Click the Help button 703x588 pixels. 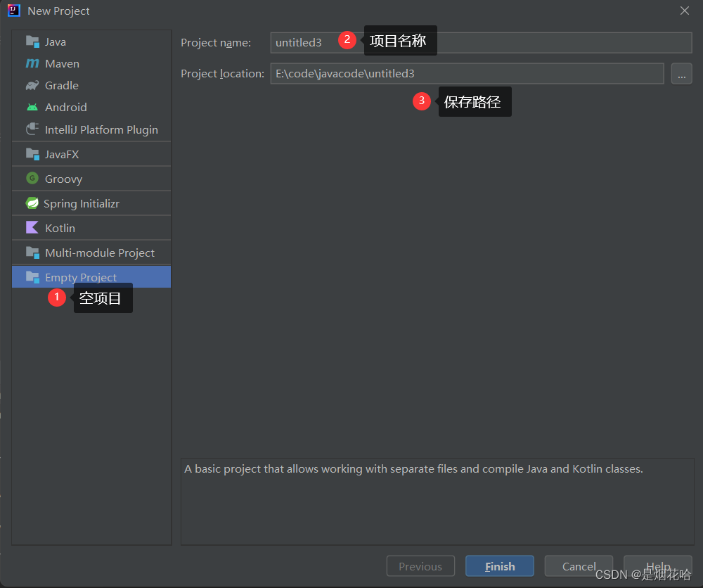point(658,566)
